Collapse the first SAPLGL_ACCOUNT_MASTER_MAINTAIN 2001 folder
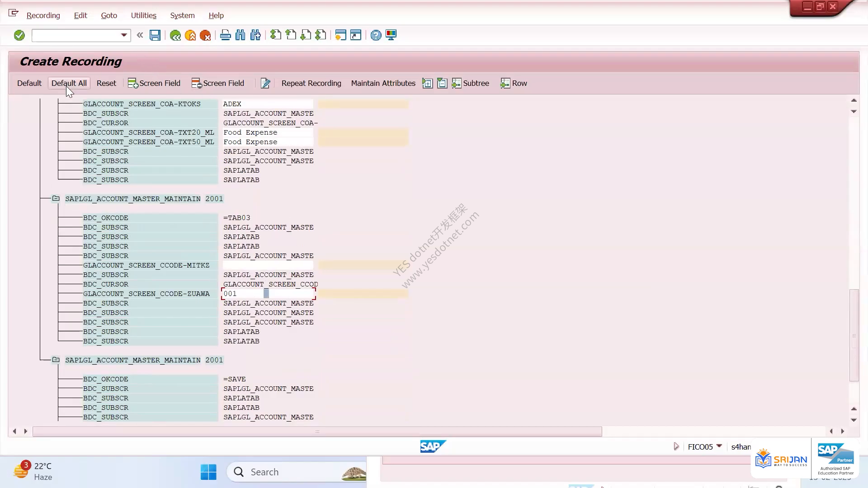The width and height of the screenshot is (868, 488). (x=56, y=198)
